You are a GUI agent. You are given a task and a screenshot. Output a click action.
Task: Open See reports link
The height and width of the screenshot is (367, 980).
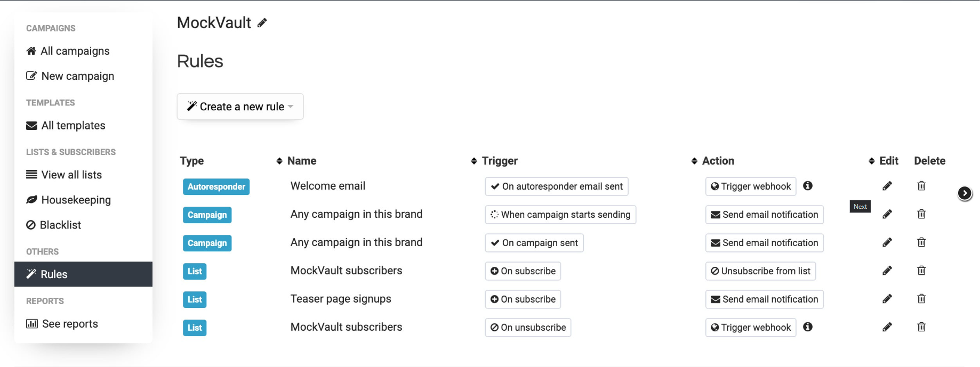pyautogui.click(x=70, y=324)
